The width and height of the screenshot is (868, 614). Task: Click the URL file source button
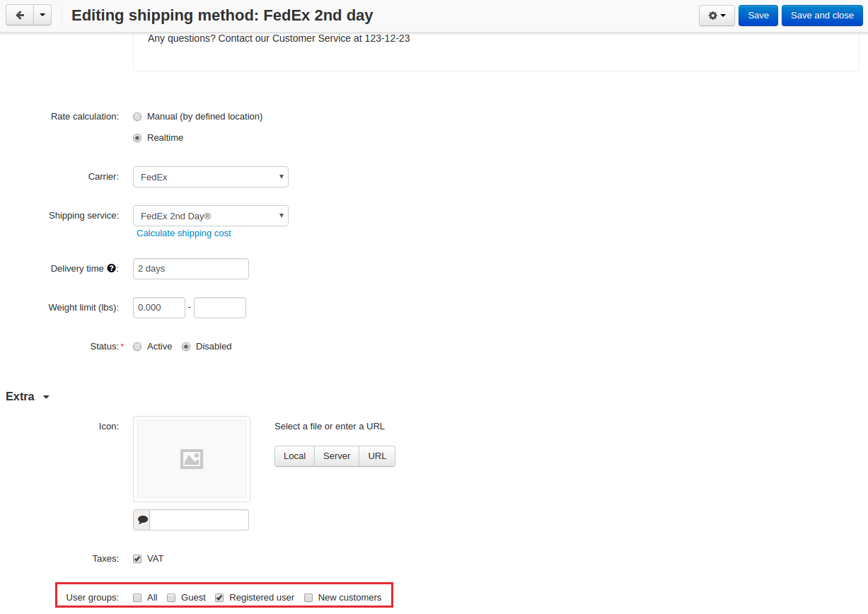point(377,456)
